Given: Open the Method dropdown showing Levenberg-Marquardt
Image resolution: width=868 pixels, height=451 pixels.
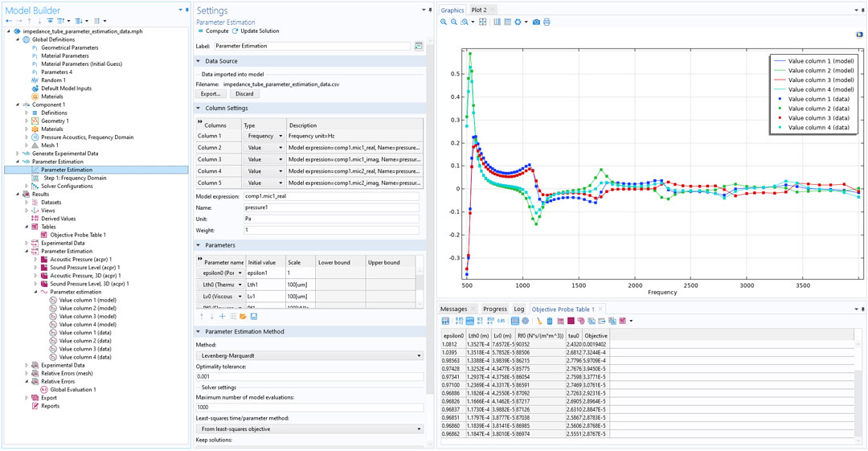Looking at the screenshot, I should coord(309,355).
